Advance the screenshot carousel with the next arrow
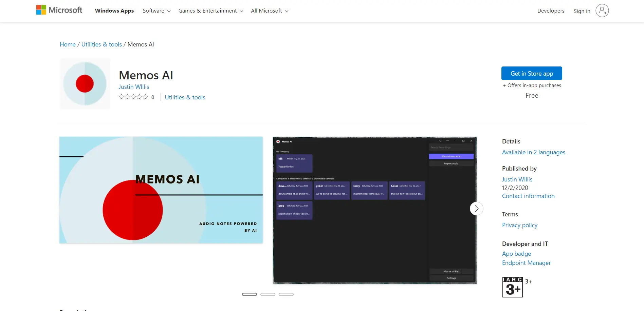The image size is (644, 311). click(476, 209)
